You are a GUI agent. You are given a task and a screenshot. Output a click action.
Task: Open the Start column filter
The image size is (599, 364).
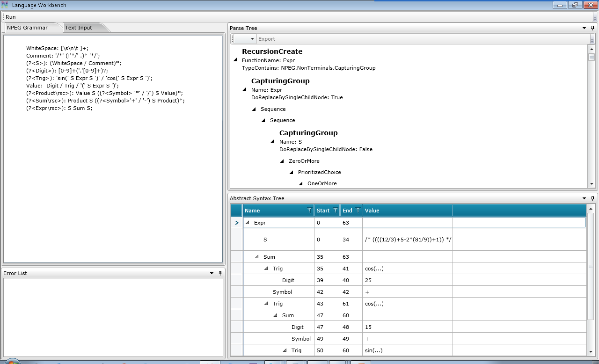pos(336,211)
